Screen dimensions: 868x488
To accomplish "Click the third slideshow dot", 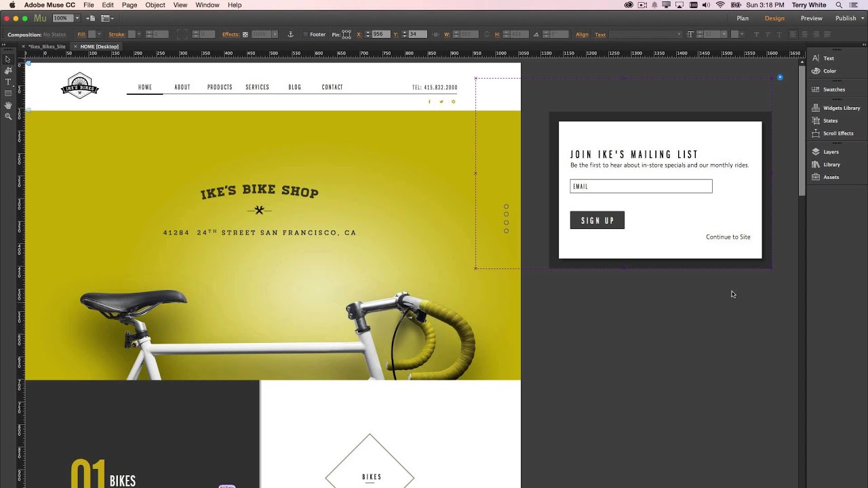I will 506,223.
